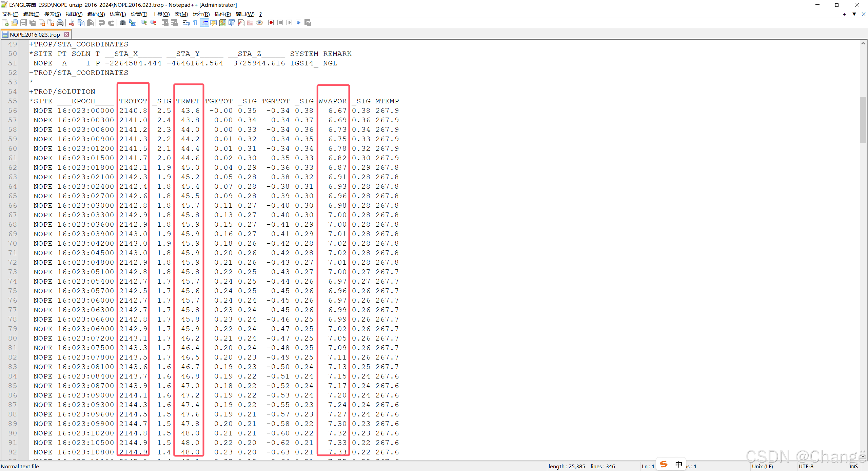Viewport: 868px width, 471px height.
Task: Click the Undo arrow icon
Action: 102,23
